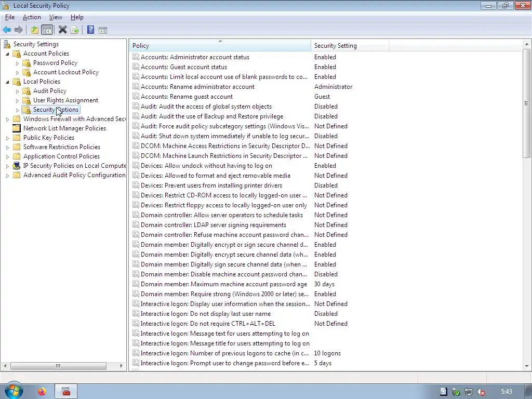Collapse the Account Policies tree node
The height and width of the screenshot is (399, 532).
7,54
